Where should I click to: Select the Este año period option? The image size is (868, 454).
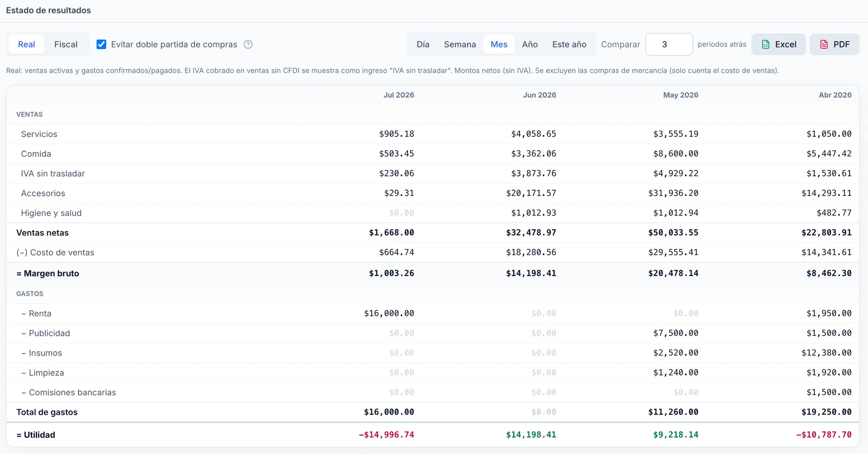[x=569, y=44]
